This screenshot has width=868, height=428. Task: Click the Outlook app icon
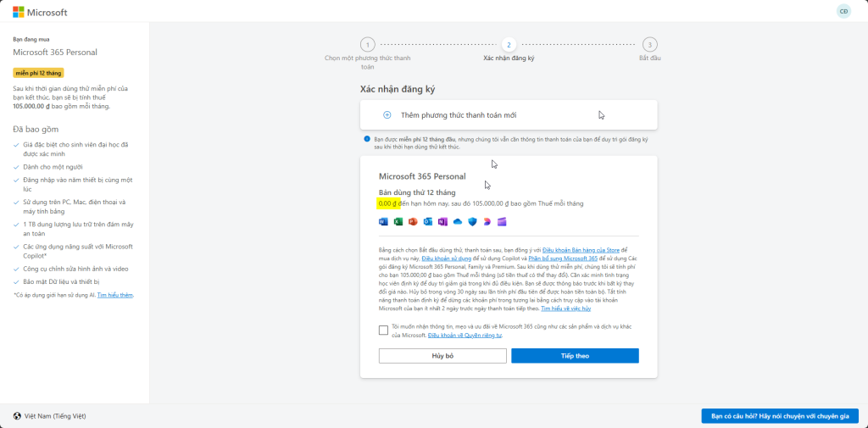[427, 222]
